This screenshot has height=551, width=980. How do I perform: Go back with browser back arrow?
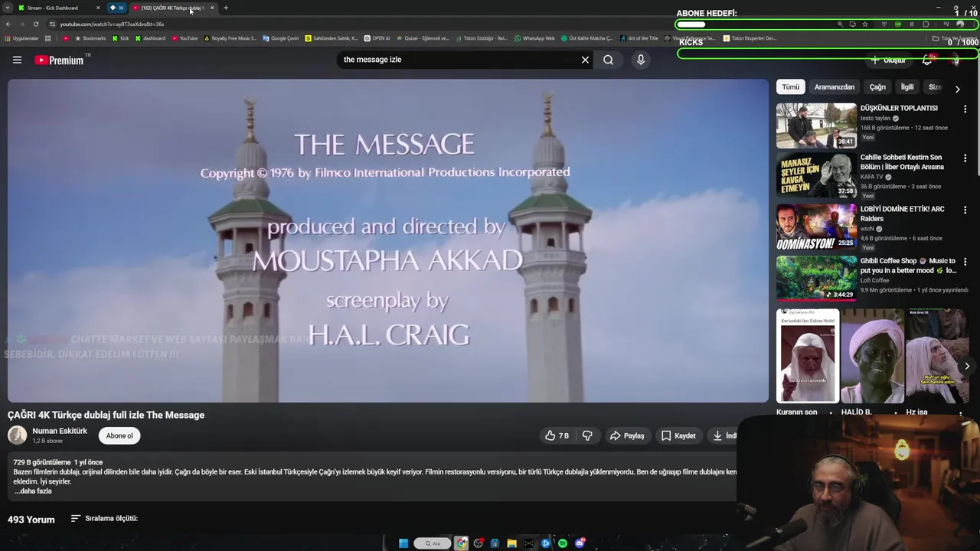point(8,24)
